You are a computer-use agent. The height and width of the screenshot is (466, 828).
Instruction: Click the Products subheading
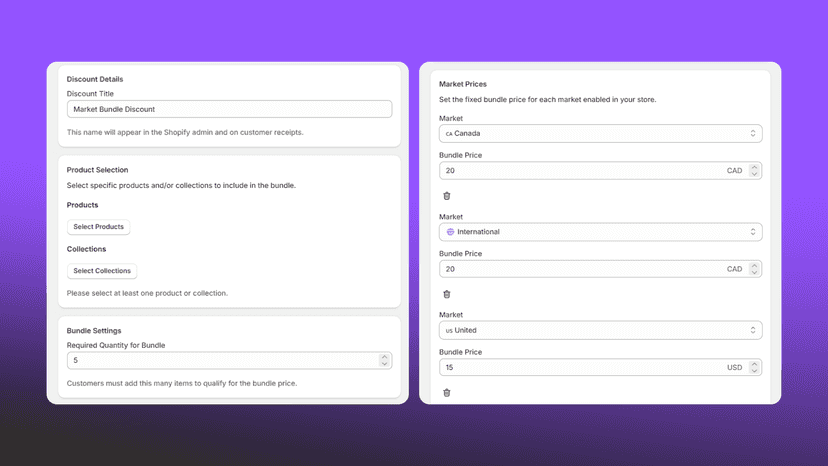click(x=82, y=205)
